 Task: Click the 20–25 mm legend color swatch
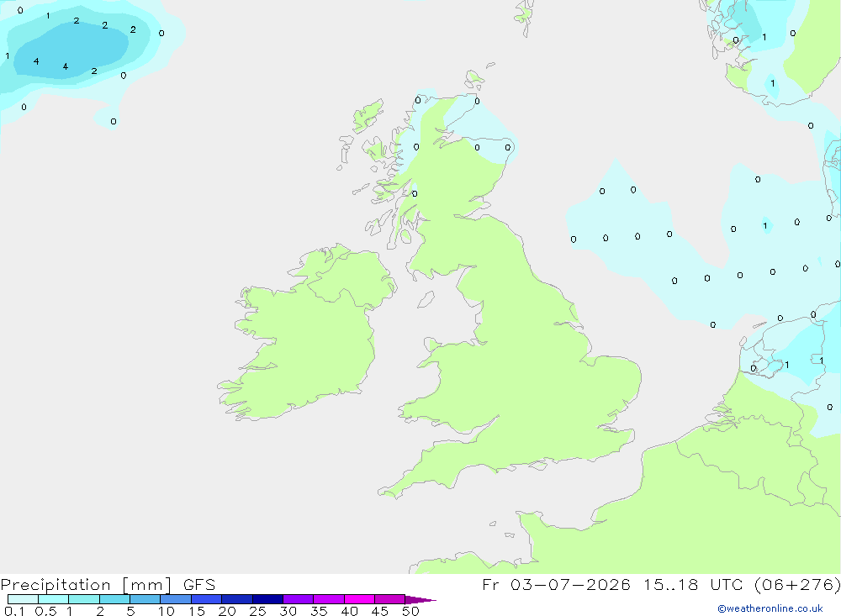click(237, 599)
